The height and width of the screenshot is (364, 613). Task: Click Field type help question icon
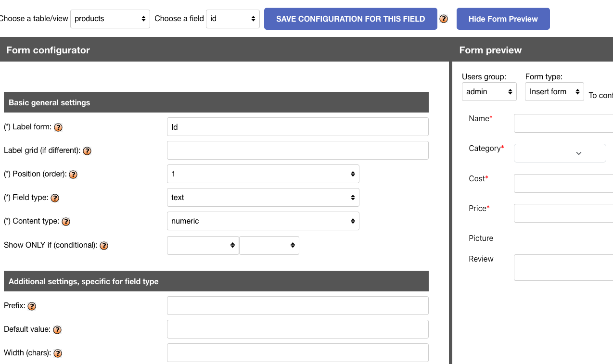pos(55,198)
